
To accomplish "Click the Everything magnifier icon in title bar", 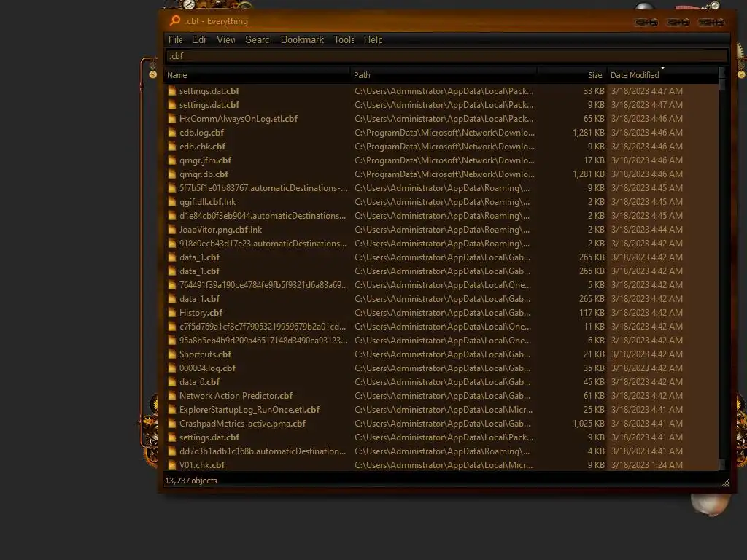I will click(x=175, y=20).
